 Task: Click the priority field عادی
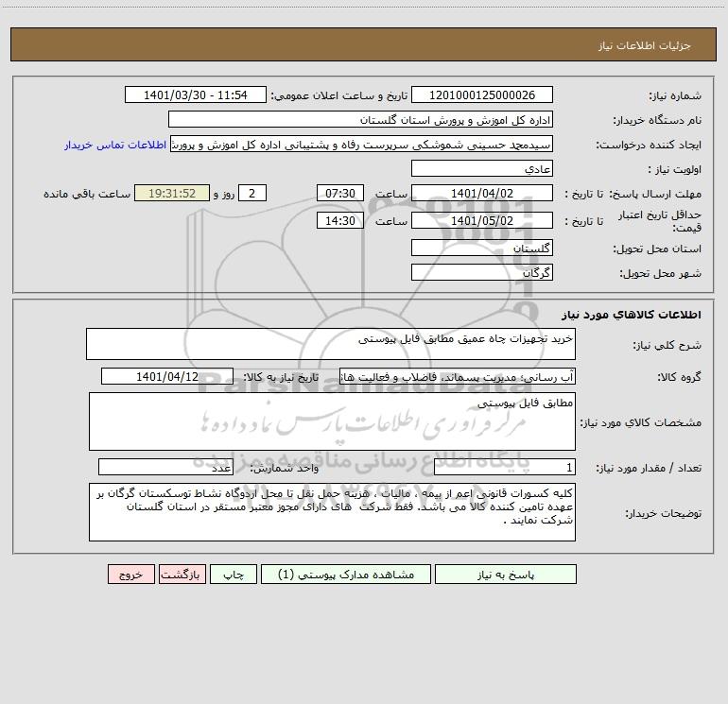pyautogui.click(x=482, y=169)
